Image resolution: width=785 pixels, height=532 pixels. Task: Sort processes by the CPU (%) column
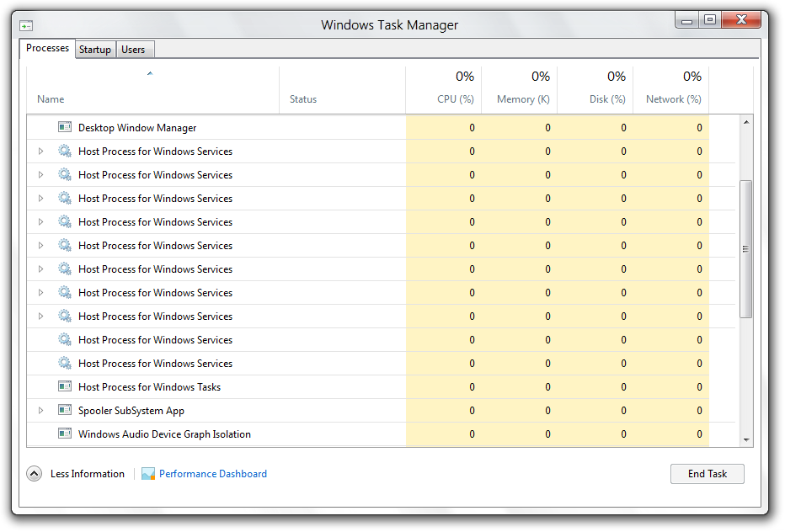click(455, 98)
